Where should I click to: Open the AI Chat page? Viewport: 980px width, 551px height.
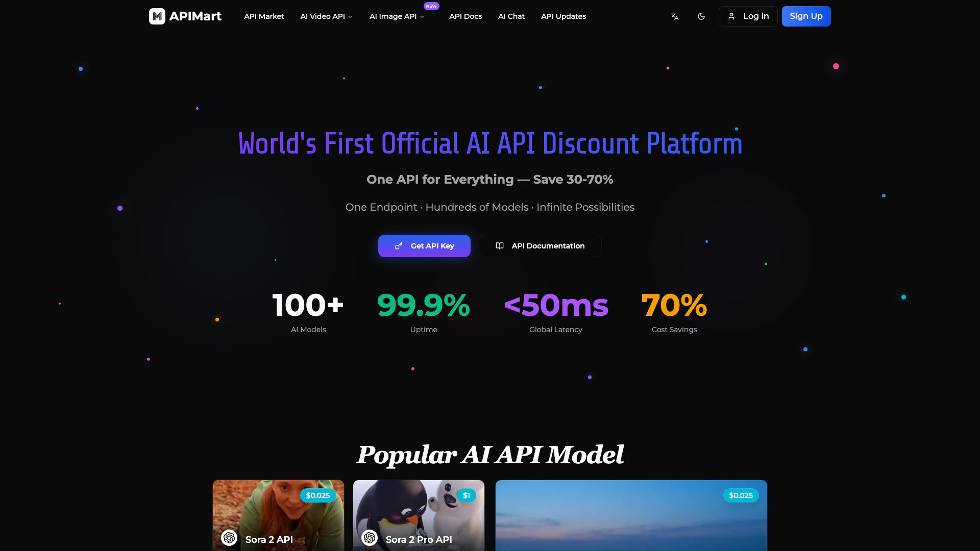[511, 16]
